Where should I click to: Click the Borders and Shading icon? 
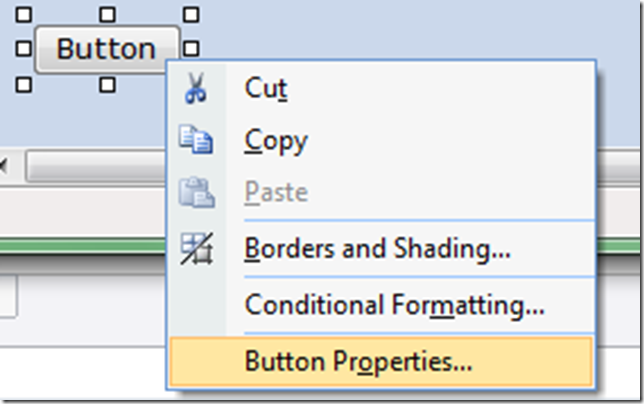pos(195,249)
